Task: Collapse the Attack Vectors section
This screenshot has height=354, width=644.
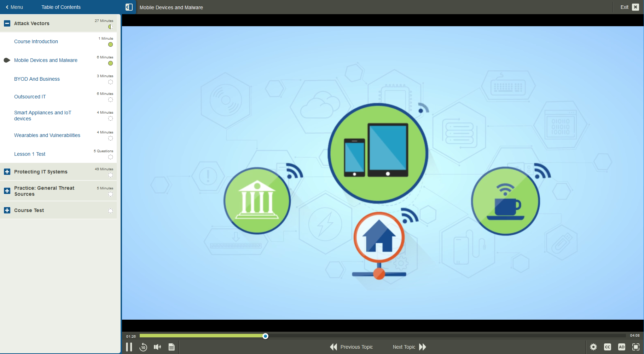Action: pos(7,23)
